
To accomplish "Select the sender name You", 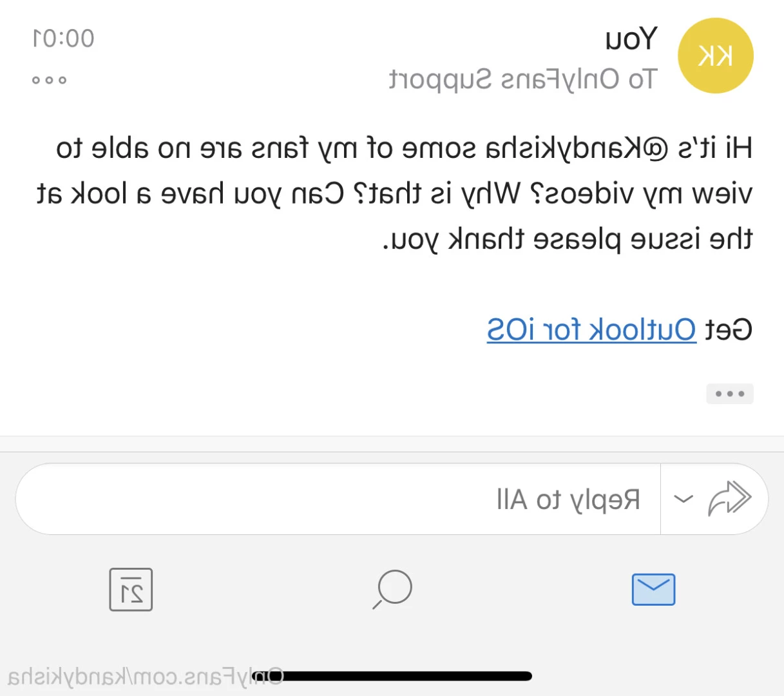I will 631,39.
